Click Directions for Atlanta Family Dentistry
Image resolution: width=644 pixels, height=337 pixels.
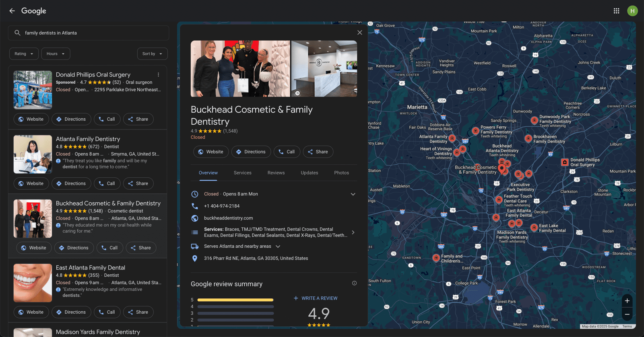(71, 184)
